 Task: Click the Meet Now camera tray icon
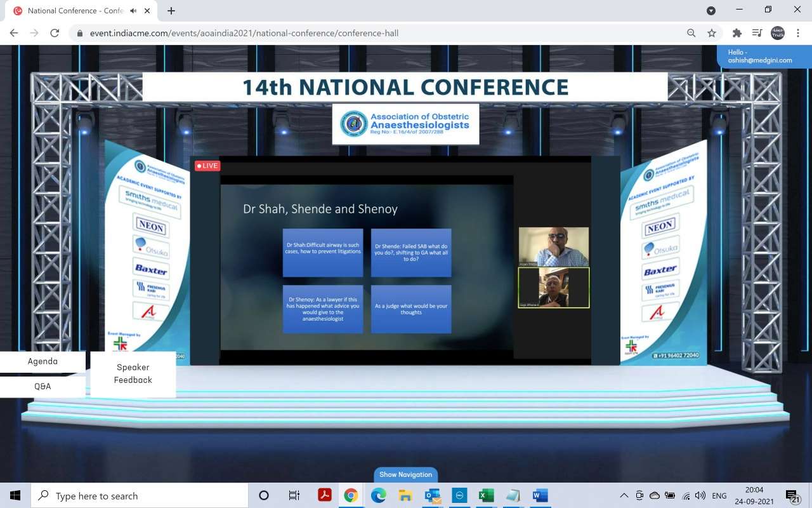(639, 496)
